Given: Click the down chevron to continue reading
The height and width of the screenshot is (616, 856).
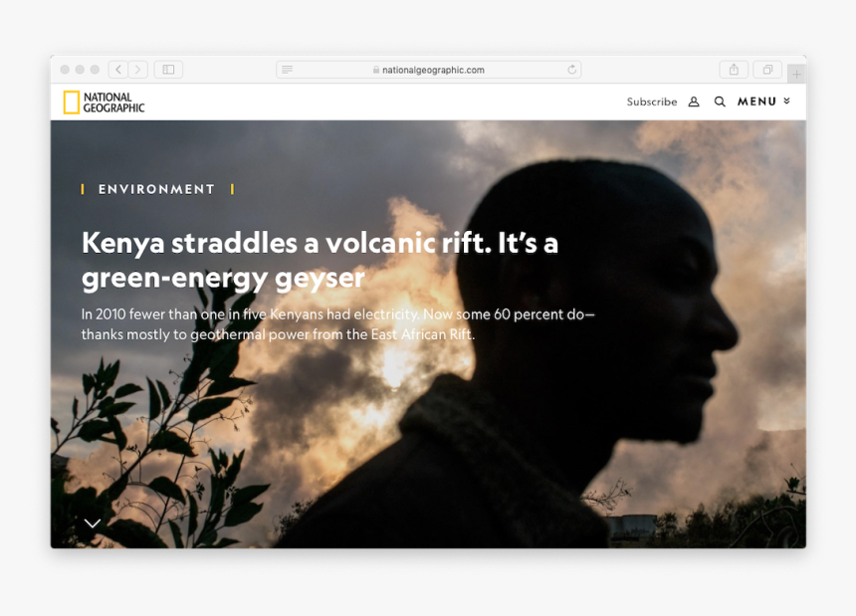Looking at the screenshot, I should click(x=93, y=523).
